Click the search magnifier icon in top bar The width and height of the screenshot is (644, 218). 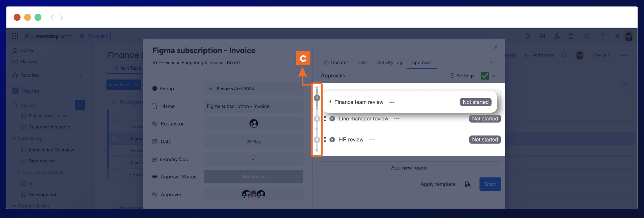click(x=588, y=36)
